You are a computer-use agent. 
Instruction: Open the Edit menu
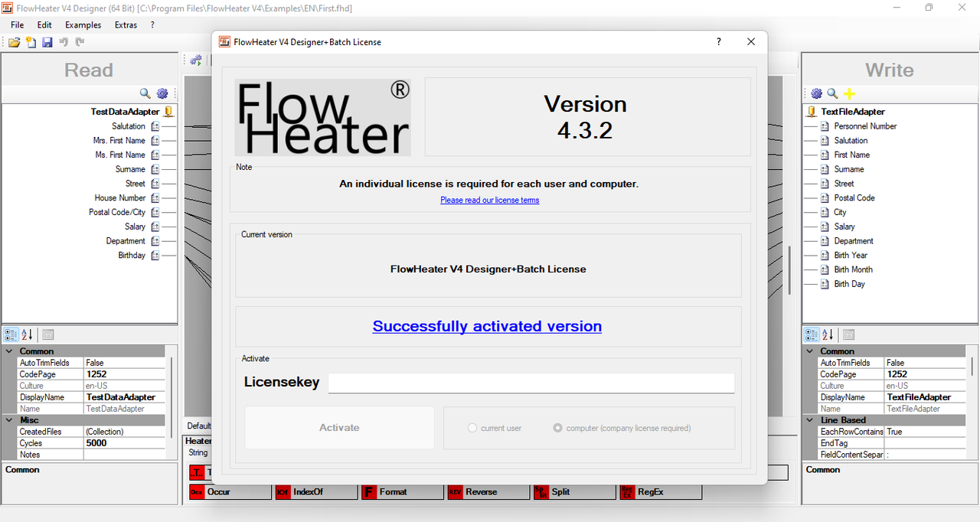[x=44, y=25]
